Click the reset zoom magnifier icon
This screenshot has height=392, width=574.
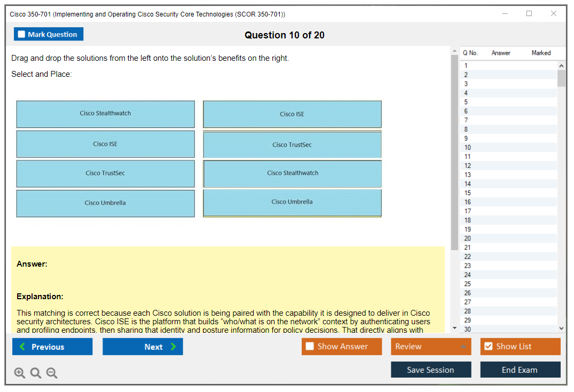36,373
